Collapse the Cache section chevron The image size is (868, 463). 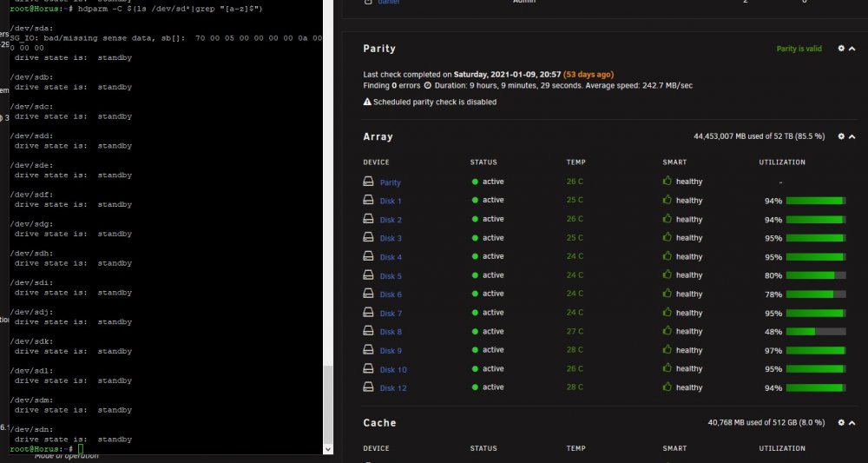pyautogui.click(x=852, y=422)
